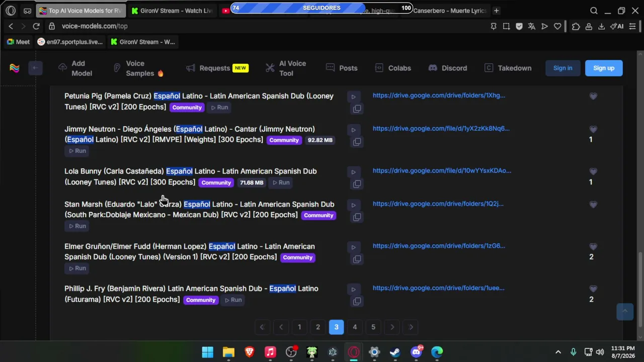Open Jimmy Neutron Google Drive link

(441, 128)
